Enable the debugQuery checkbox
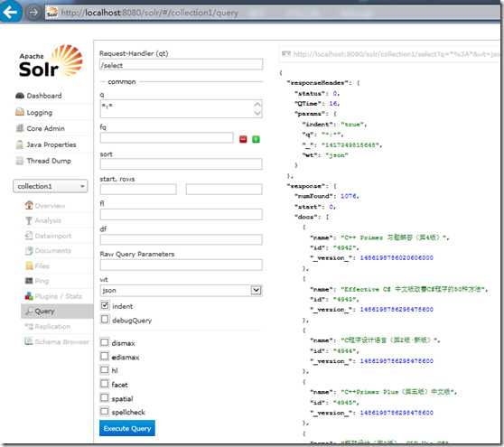Screen dimensions: 504x447 coord(105,320)
